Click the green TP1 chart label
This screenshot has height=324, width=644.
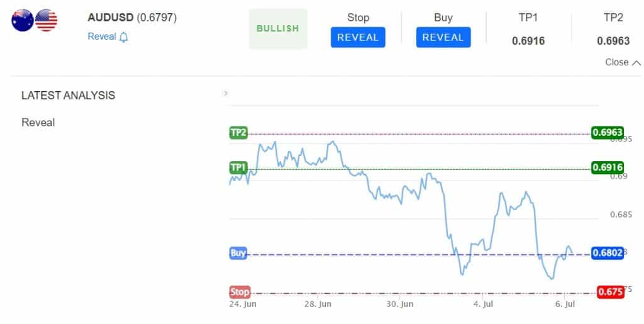pyautogui.click(x=238, y=167)
